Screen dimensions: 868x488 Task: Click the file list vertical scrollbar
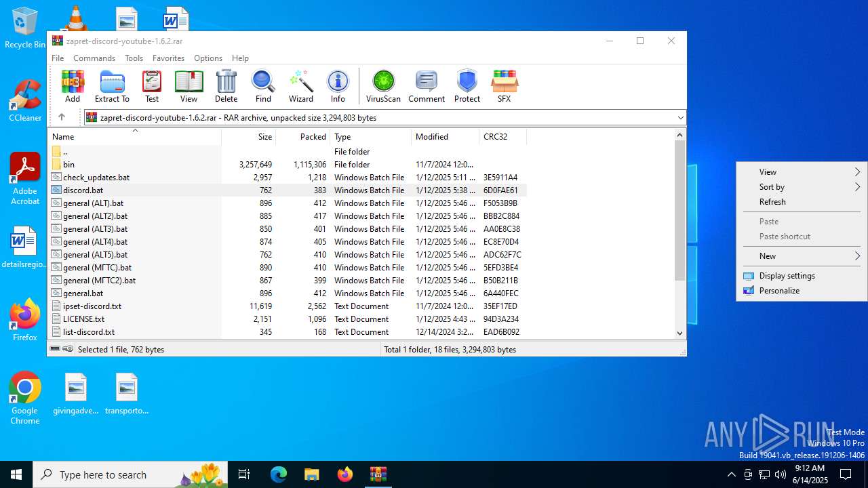(680, 211)
